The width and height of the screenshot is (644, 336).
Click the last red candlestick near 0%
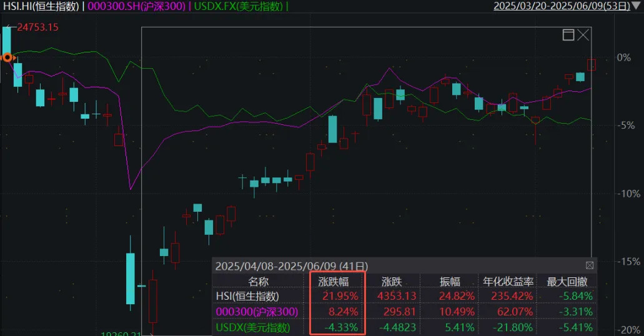coord(592,65)
